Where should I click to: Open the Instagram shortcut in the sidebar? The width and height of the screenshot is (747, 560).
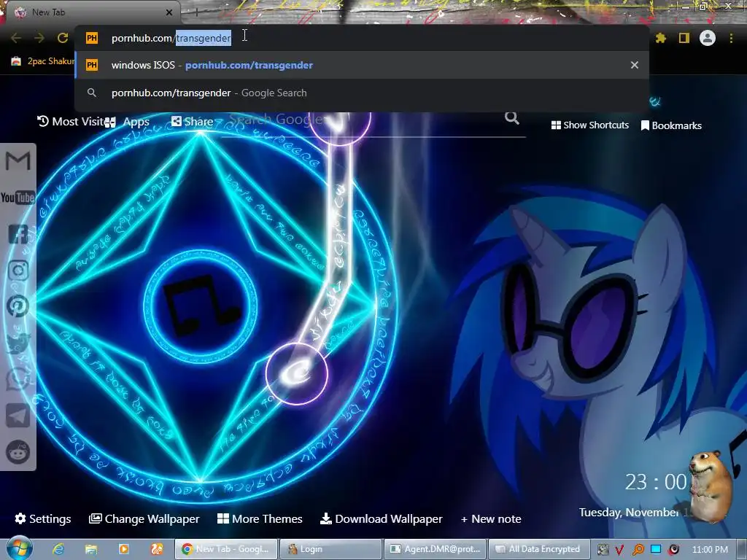click(x=18, y=270)
